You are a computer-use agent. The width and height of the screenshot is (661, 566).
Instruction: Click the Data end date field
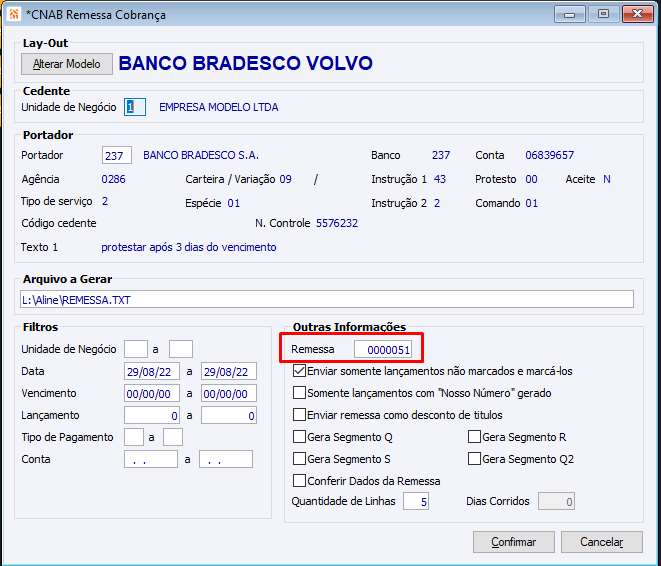coord(229,371)
